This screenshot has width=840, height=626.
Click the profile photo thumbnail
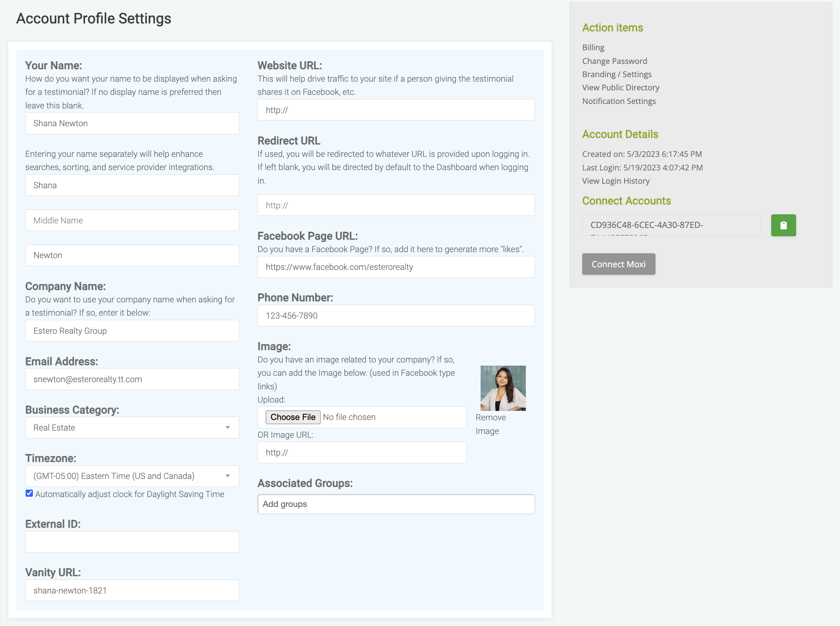click(x=502, y=388)
